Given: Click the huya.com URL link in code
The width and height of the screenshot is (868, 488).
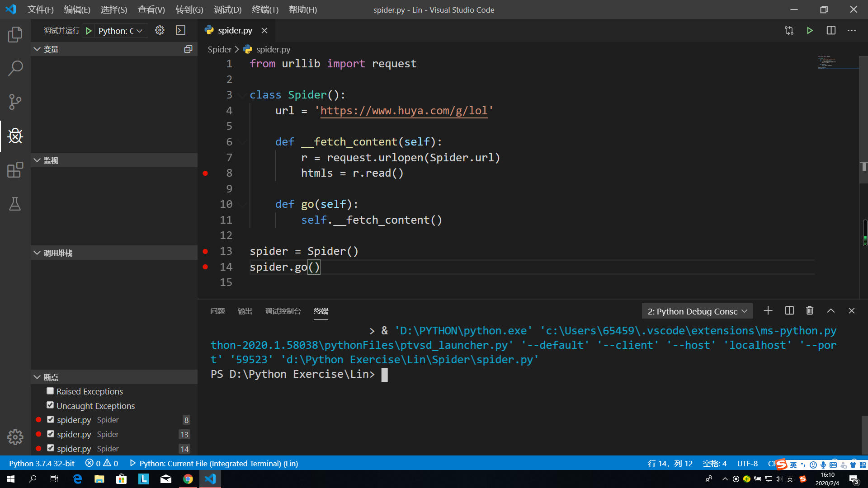Looking at the screenshot, I should (404, 111).
